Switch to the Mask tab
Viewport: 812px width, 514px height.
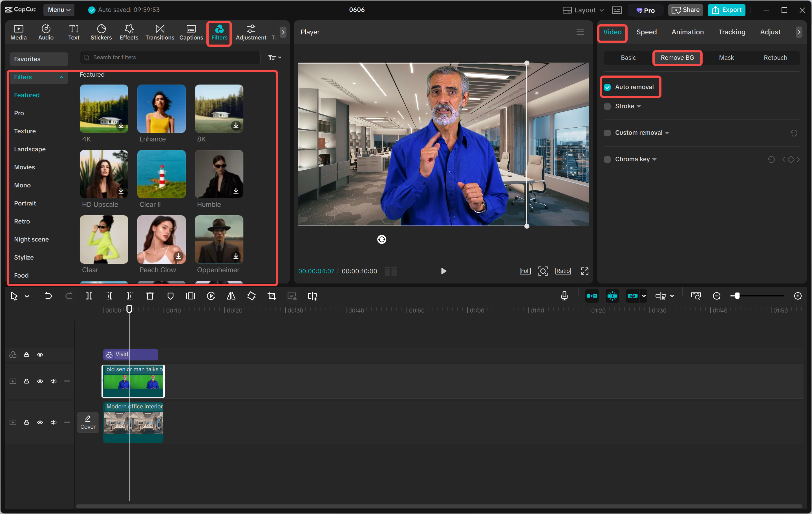(726, 58)
